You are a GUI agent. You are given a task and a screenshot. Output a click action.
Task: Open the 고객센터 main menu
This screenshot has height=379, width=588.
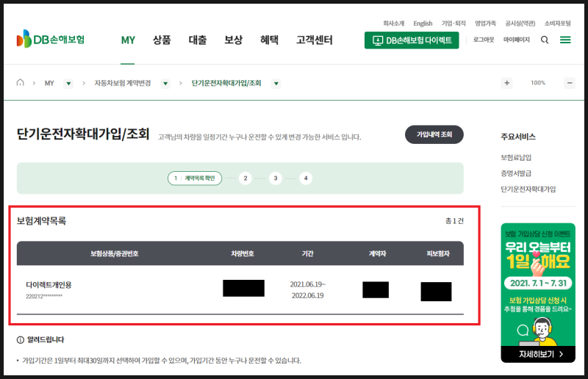click(x=315, y=40)
